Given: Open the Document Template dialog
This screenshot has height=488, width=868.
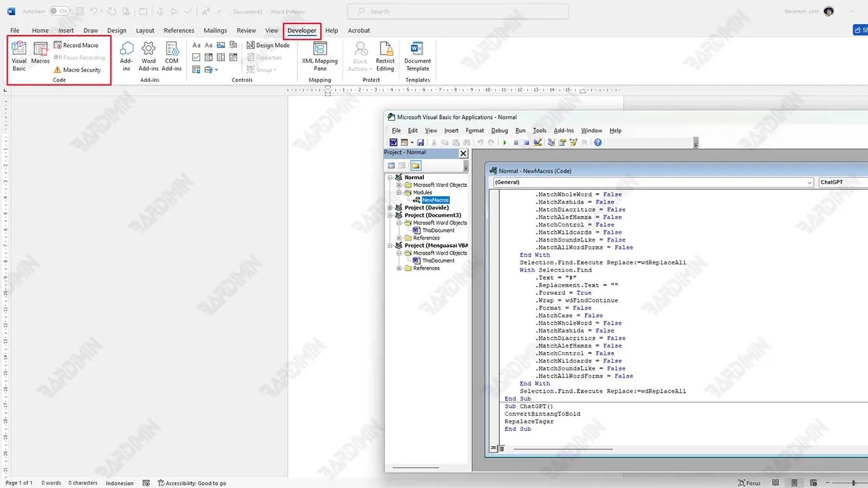Looking at the screenshot, I should [x=417, y=56].
